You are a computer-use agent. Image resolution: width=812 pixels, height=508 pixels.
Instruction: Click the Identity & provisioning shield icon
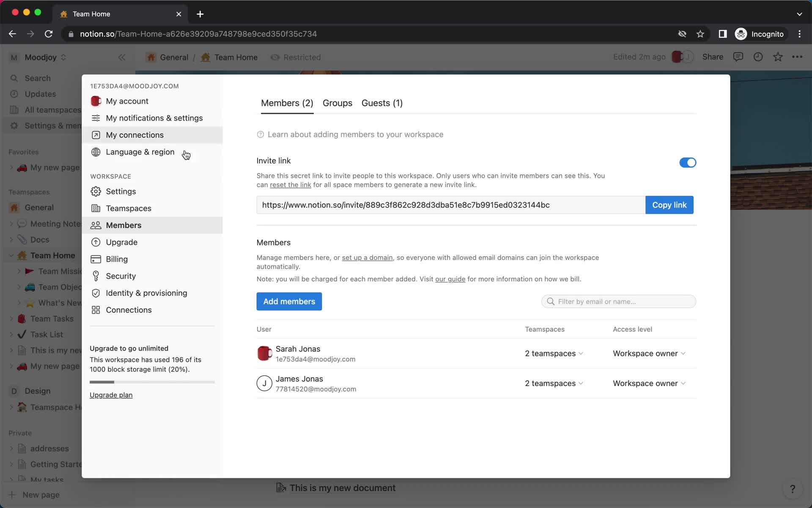pyautogui.click(x=96, y=293)
